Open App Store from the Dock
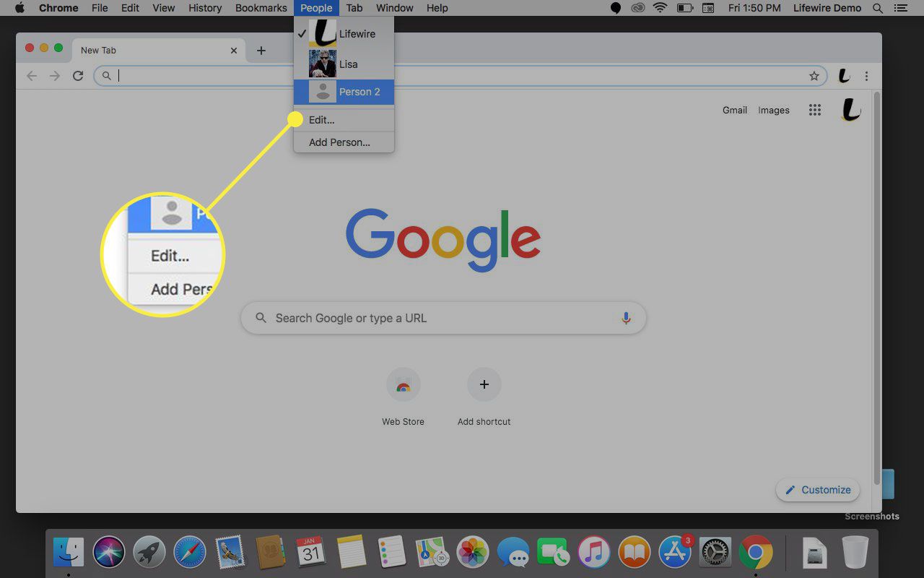 [x=675, y=553]
